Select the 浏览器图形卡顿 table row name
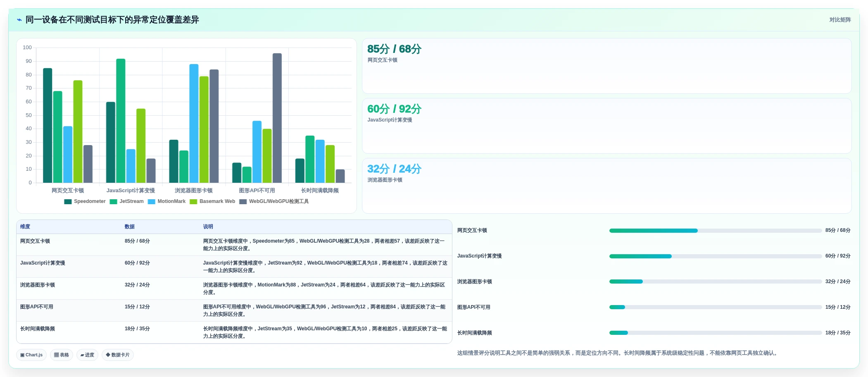 (38, 285)
